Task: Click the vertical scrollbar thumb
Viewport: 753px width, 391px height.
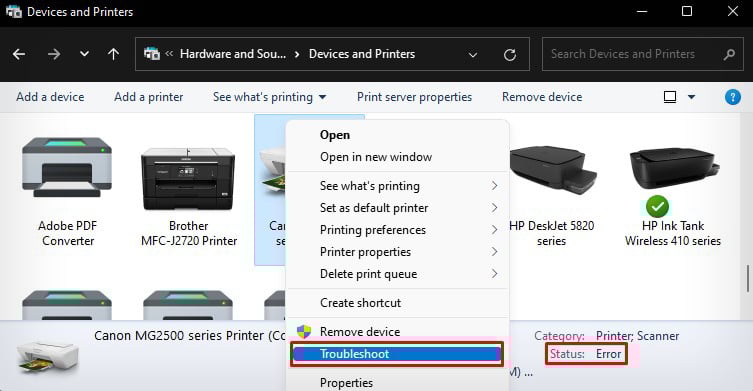Action: point(748,279)
